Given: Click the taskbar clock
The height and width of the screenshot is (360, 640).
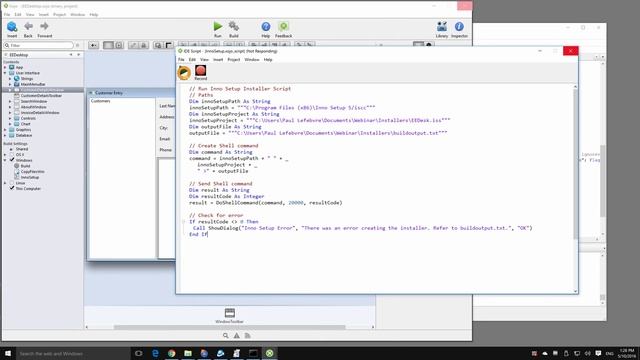Looking at the screenshot, I should 627,353.
